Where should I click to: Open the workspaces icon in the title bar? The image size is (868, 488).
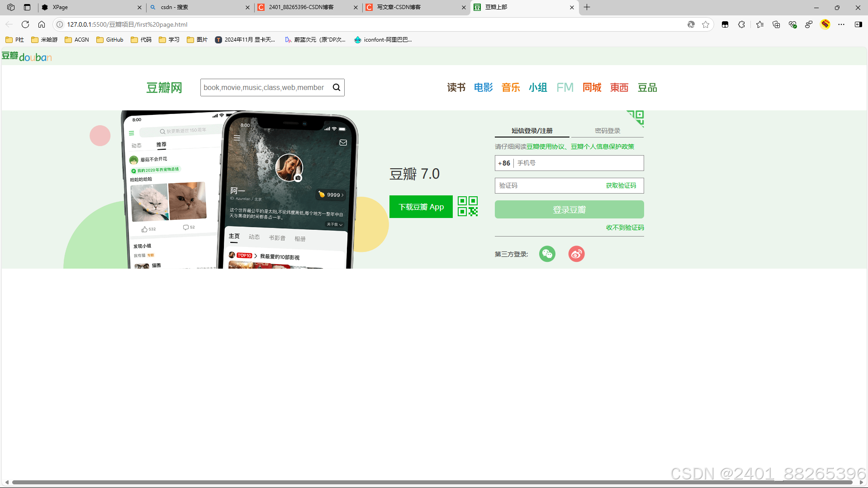pyautogui.click(x=11, y=7)
